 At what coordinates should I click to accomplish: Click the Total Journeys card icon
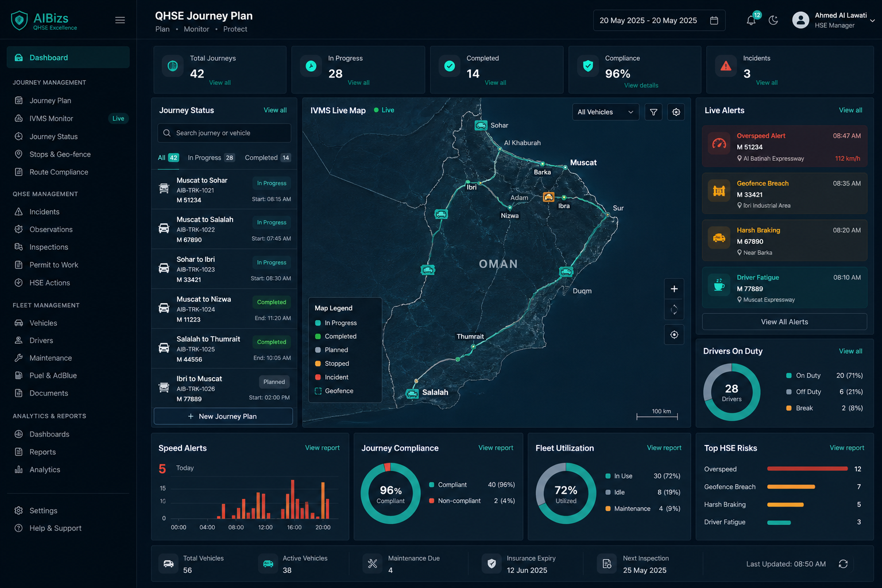(x=172, y=66)
